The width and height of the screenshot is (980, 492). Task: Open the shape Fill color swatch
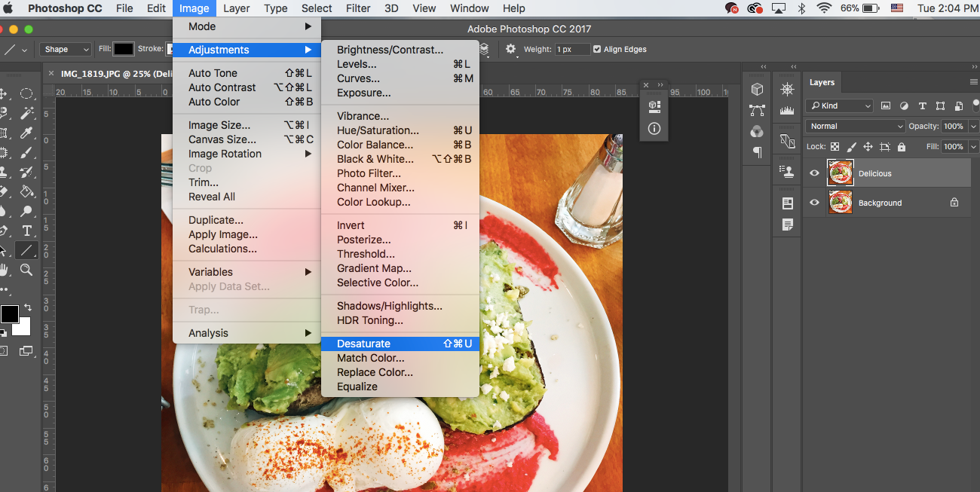(x=124, y=49)
